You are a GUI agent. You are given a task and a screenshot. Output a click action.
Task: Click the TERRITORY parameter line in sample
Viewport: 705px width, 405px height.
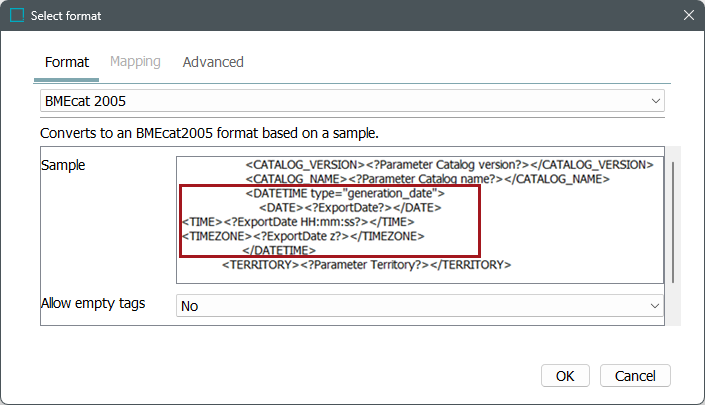pyautogui.click(x=366, y=265)
